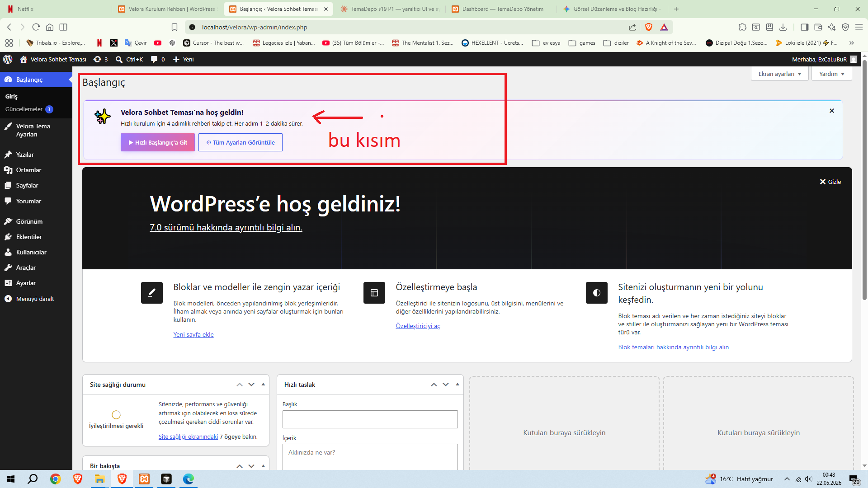Move Bir bakışta widget down
The image size is (868, 488).
251,466
